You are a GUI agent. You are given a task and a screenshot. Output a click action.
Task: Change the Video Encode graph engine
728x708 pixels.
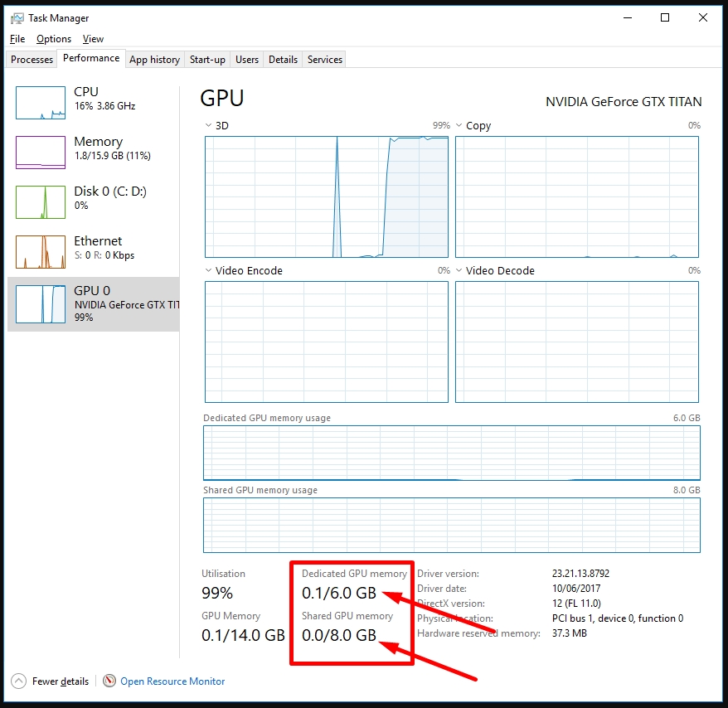207,270
